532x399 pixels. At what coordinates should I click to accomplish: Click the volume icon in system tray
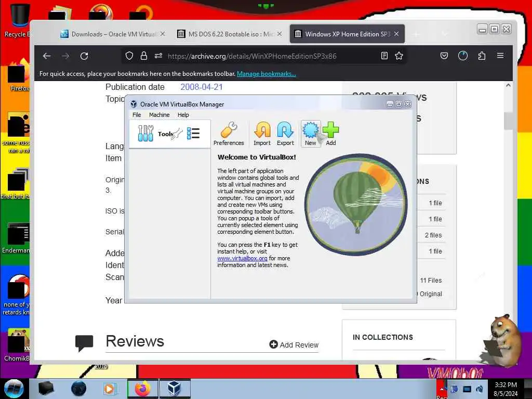480,389
